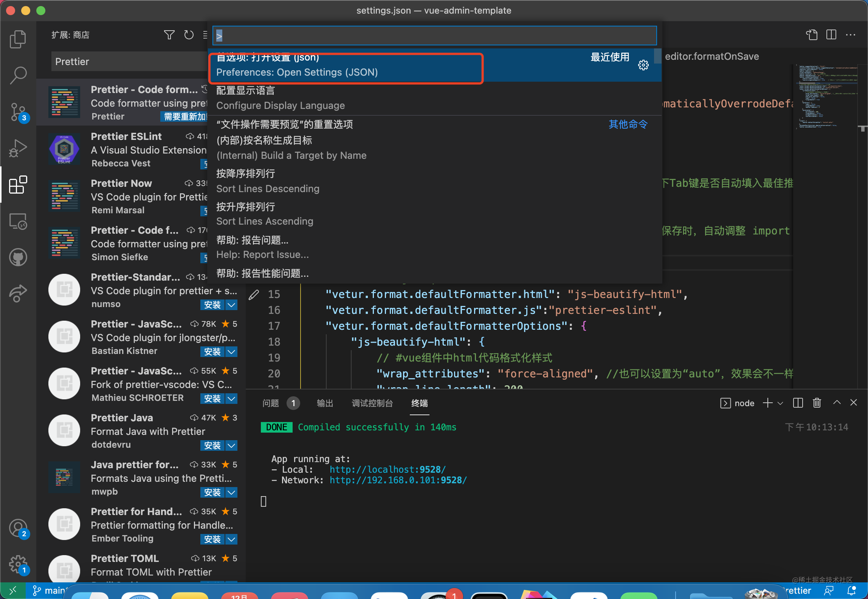Split the editor from the top-right icon

[831, 35]
